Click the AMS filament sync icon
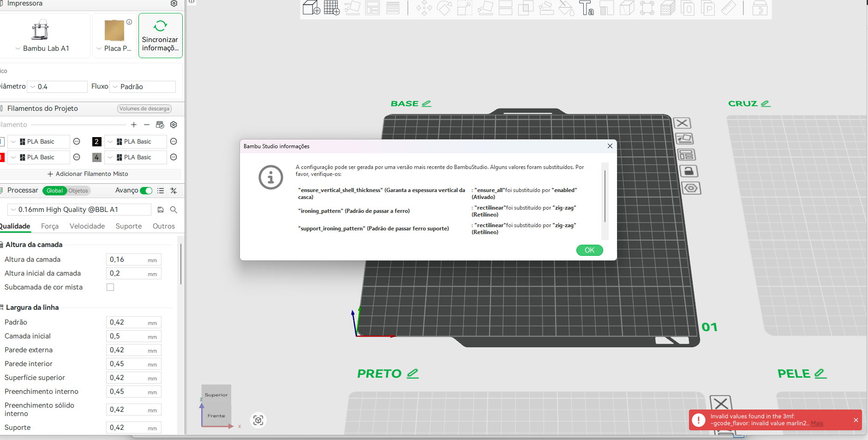 pos(160,125)
